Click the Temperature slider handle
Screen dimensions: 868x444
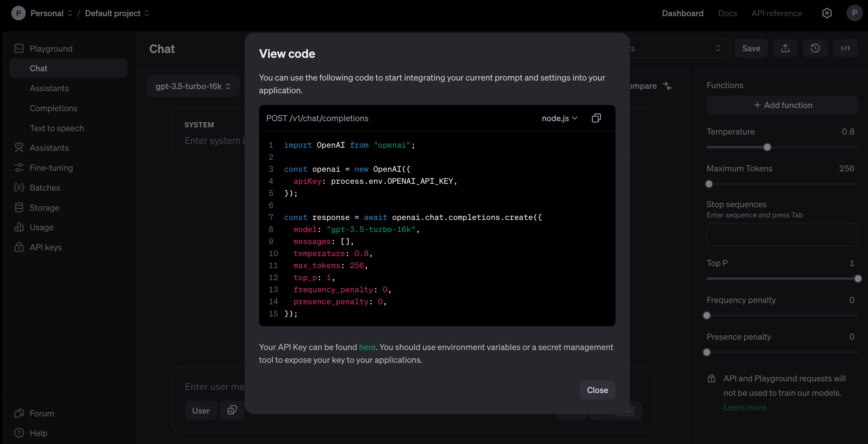click(767, 147)
